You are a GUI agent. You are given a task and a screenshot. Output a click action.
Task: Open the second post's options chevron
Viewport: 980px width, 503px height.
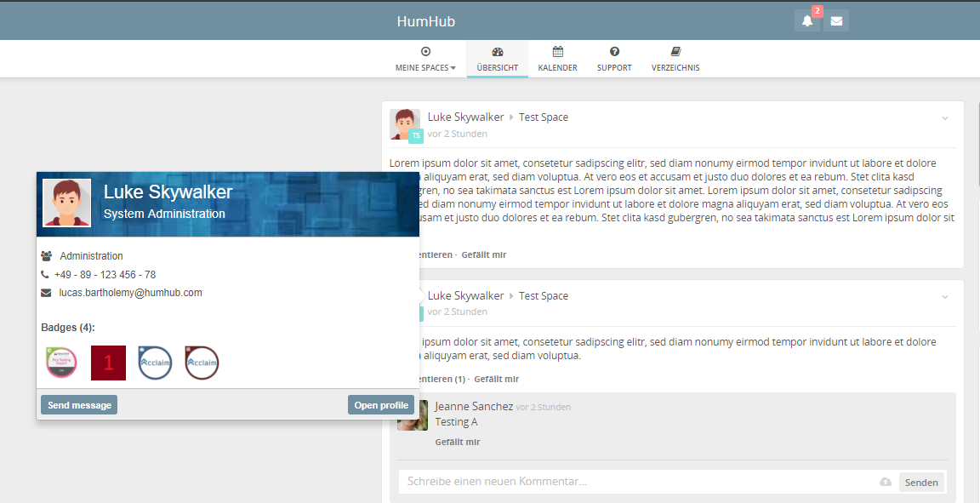click(944, 297)
